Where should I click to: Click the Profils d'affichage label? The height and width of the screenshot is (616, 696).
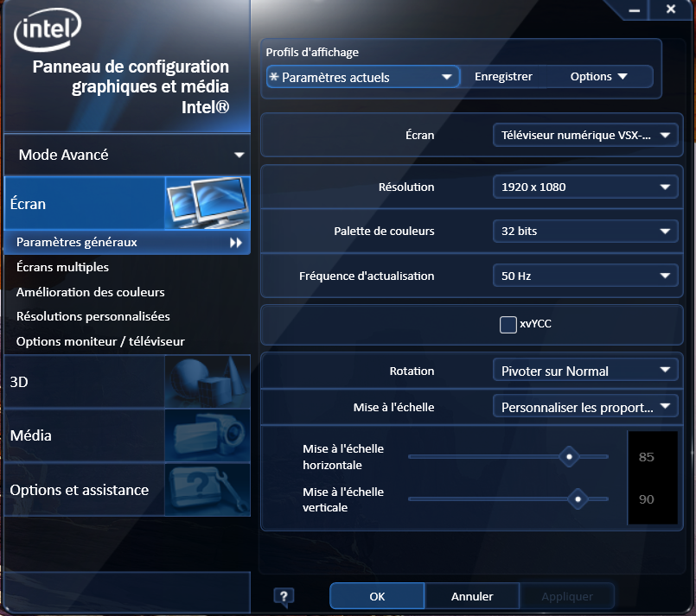[x=312, y=53]
